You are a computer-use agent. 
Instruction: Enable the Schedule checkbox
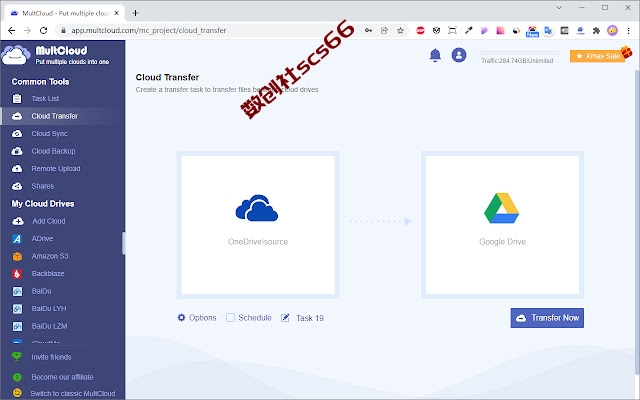pos(231,318)
